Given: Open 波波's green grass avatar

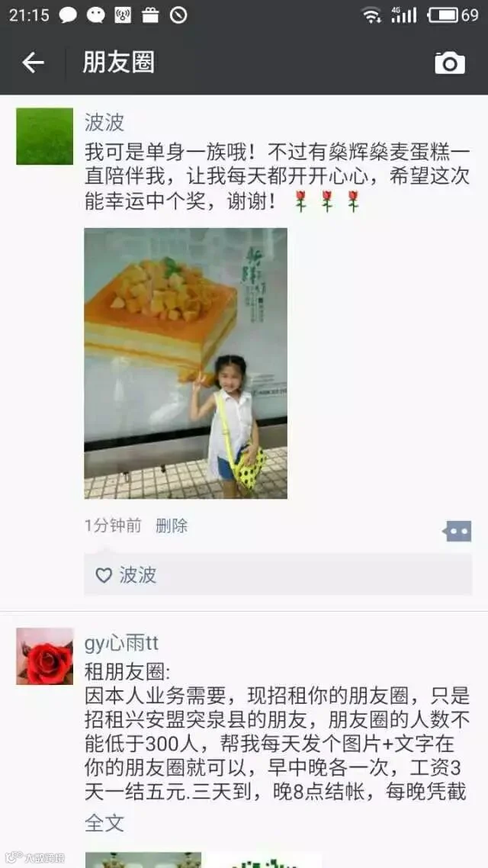Looking at the screenshot, I should (x=44, y=137).
